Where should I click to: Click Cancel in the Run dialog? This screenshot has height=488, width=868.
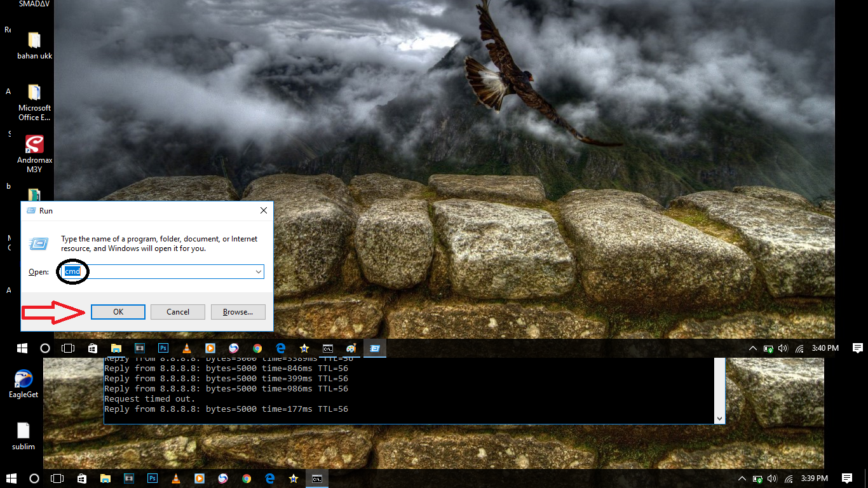(x=178, y=311)
